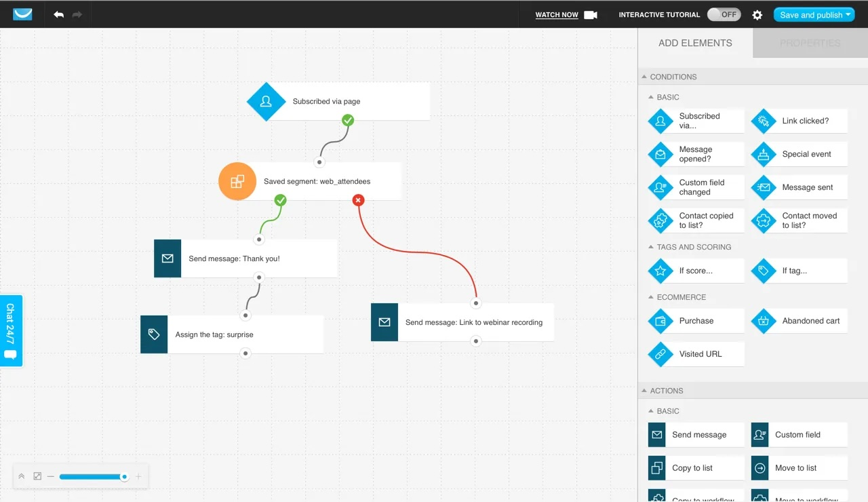The width and height of the screenshot is (868, 502).
Task: Select the Move to list action element
Action: (x=799, y=468)
